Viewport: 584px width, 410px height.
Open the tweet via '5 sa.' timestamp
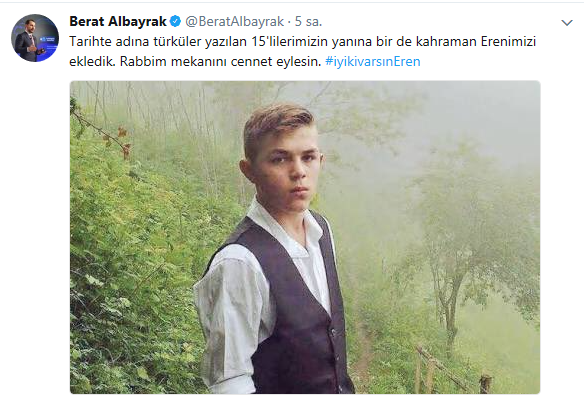click(308, 22)
